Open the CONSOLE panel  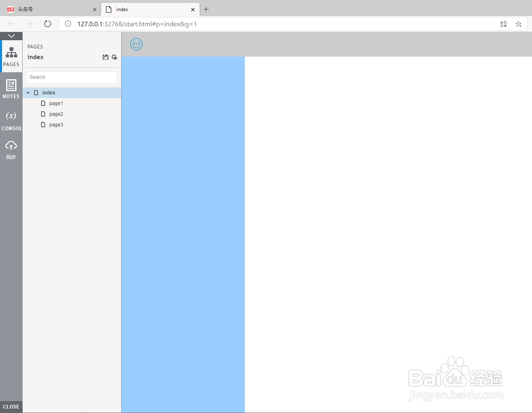click(11, 121)
